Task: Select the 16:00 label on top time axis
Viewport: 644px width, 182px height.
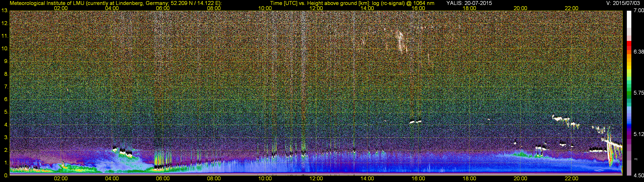Action: 418,8
